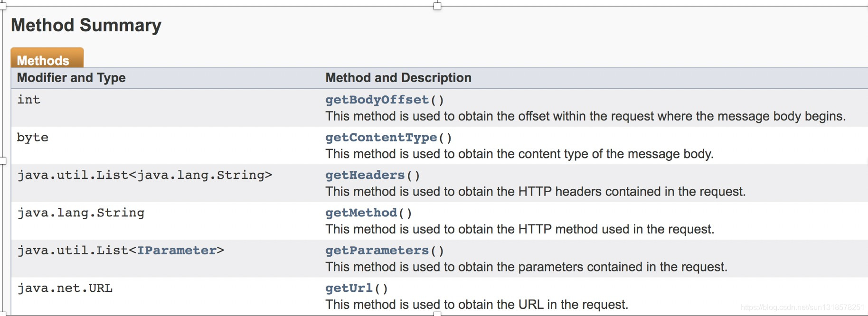Click the 'int' return type cell
Screen dimensions: 868x316
pyautogui.click(x=29, y=100)
